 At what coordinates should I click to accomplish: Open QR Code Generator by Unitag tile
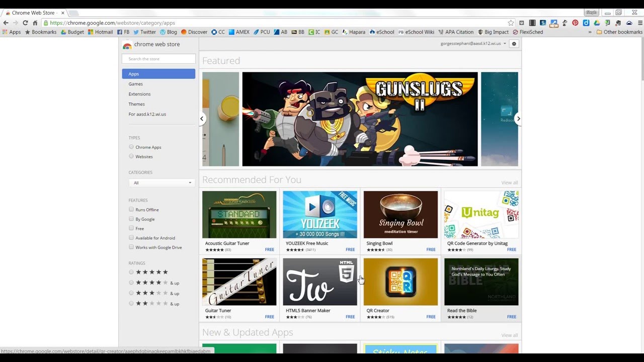pos(481,221)
